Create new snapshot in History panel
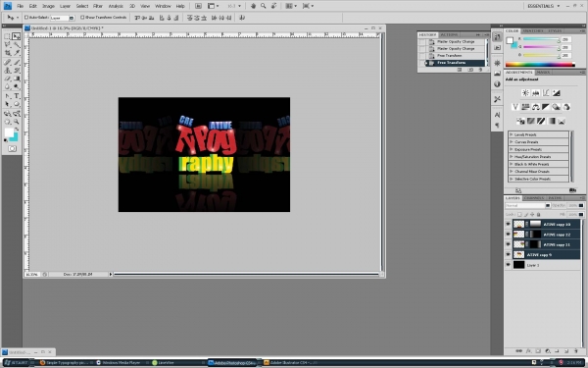Screen dimensions: 588x368 (x=471, y=70)
